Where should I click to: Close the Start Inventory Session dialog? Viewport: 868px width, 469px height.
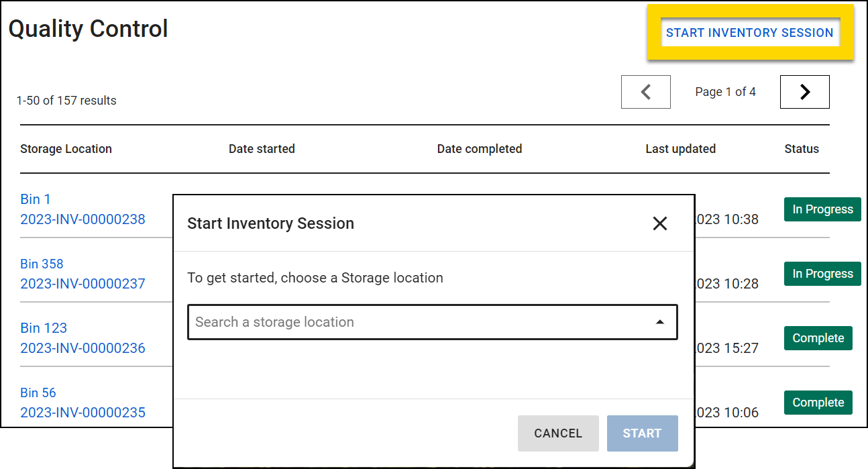coord(659,223)
